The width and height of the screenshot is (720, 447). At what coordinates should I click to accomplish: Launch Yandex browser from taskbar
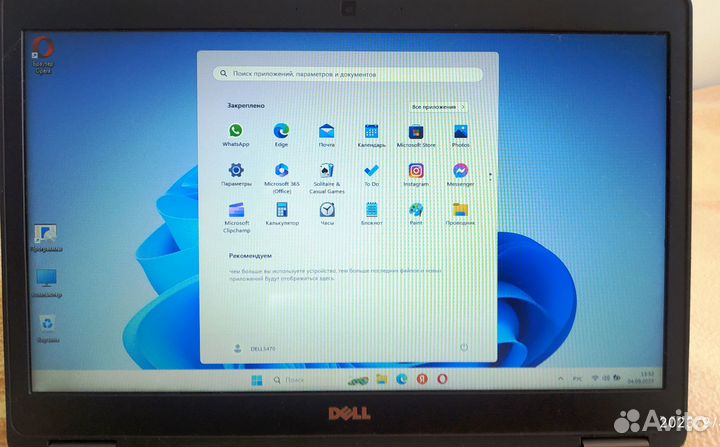[x=422, y=379]
